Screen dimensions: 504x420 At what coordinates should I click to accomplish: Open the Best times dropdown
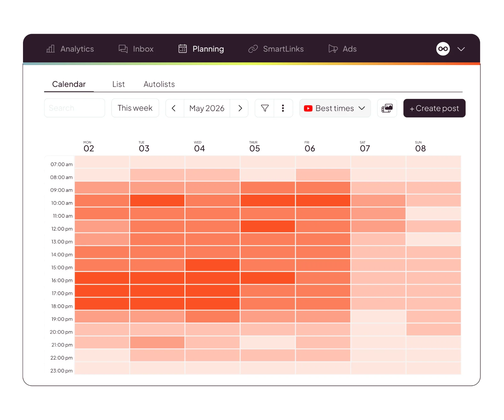pyautogui.click(x=335, y=108)
